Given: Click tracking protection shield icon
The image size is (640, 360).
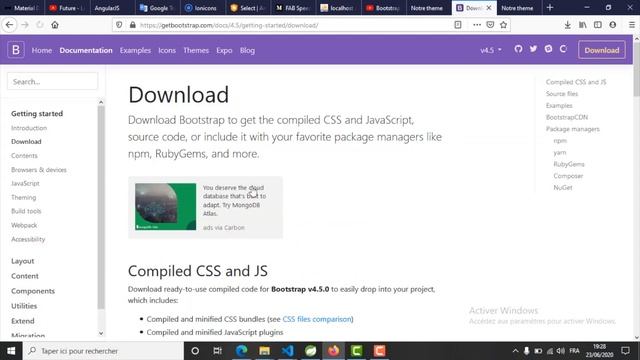Looking at the screenshot, I should tap(119, 25).
